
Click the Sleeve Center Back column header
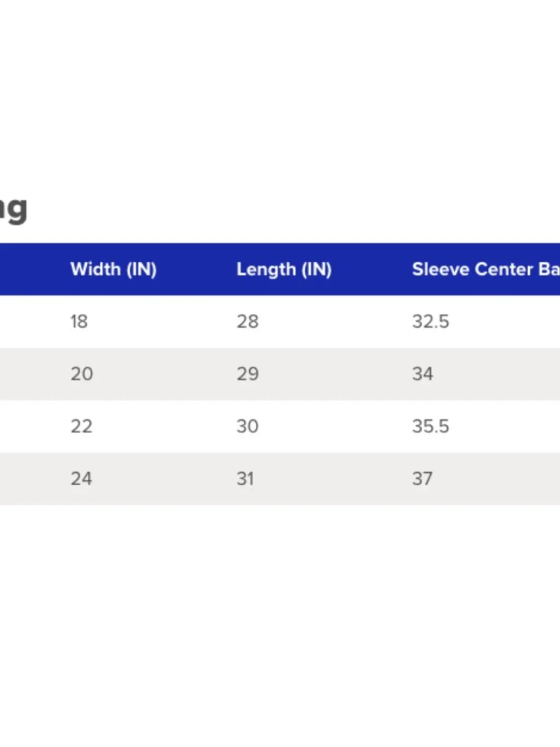coord(486,270)
